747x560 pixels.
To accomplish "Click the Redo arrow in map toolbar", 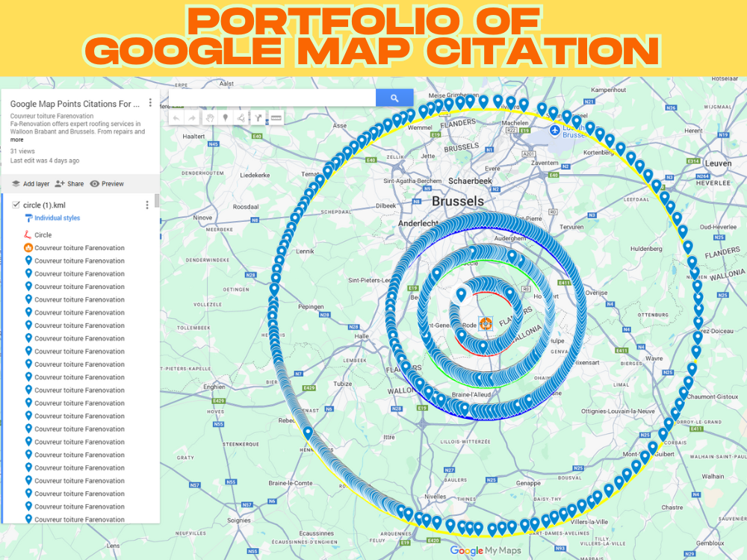I will [192, 118].
